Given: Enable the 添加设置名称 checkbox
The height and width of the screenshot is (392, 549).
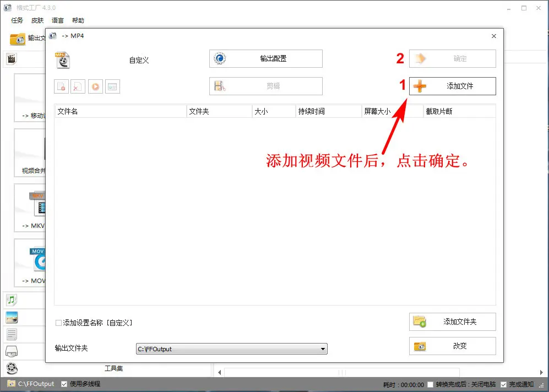Looking at the screenshot, I should [x=58, y=323].
